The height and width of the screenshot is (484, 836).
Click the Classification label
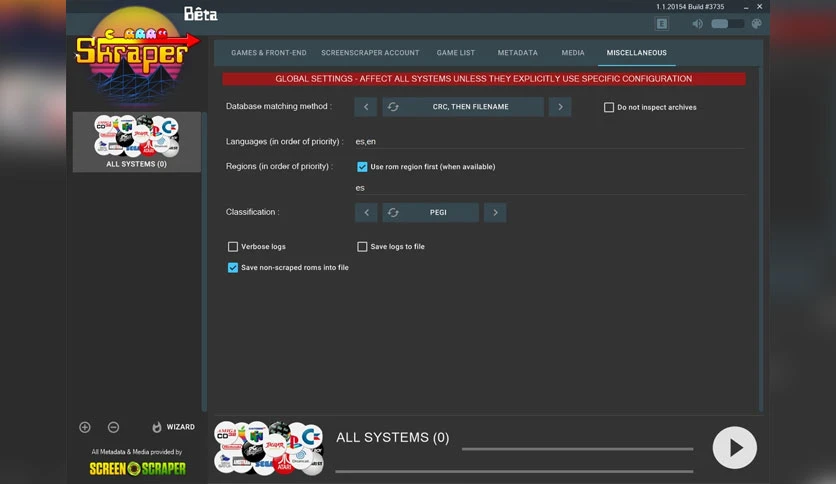[x=252, y=212]
